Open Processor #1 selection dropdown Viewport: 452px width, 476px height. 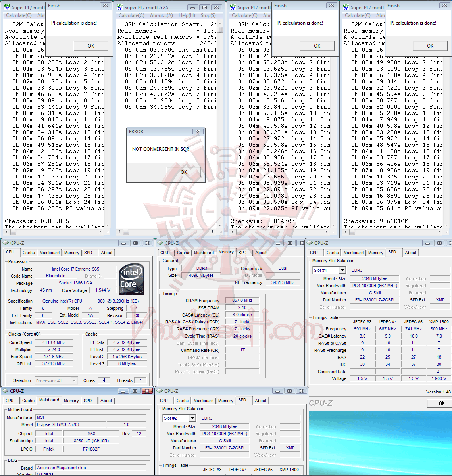73,381
